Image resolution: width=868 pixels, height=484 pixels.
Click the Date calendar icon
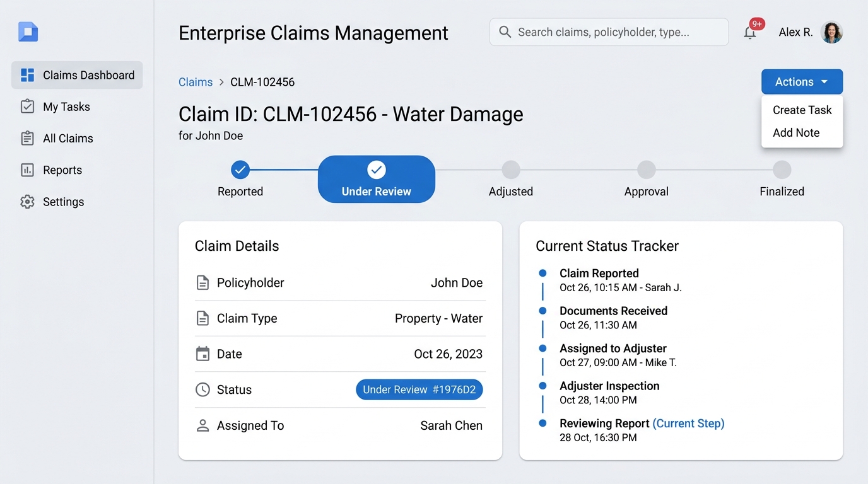pos(202,354)
